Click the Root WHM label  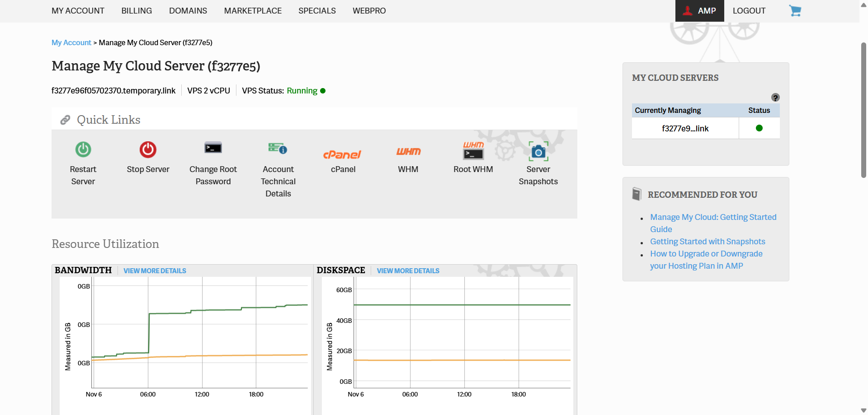pyautogui.click(x=473, y=169)
